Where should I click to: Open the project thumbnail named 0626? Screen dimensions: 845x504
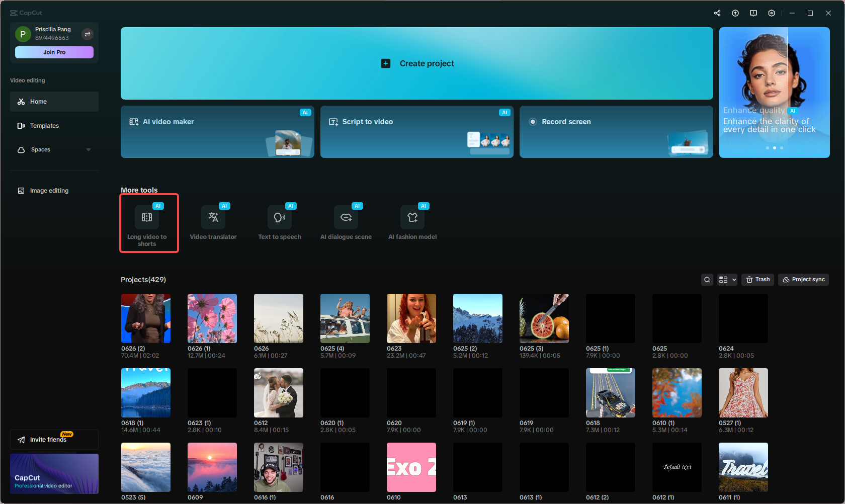279,318
